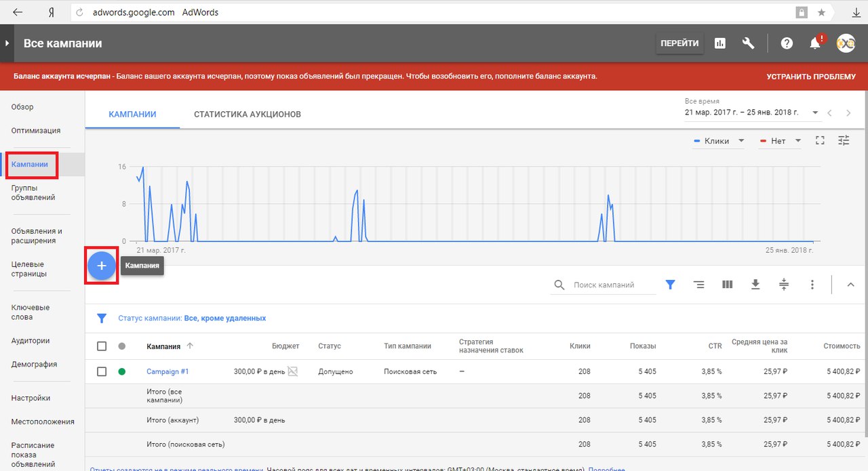
Task: View notifications bell with alert
Action: coord(816,43)
